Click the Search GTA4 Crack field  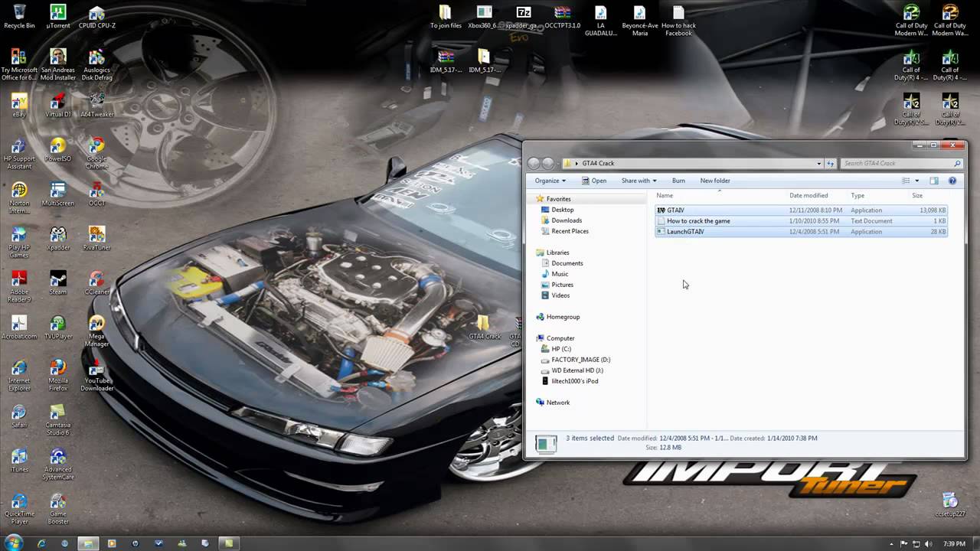click(896, 163)
